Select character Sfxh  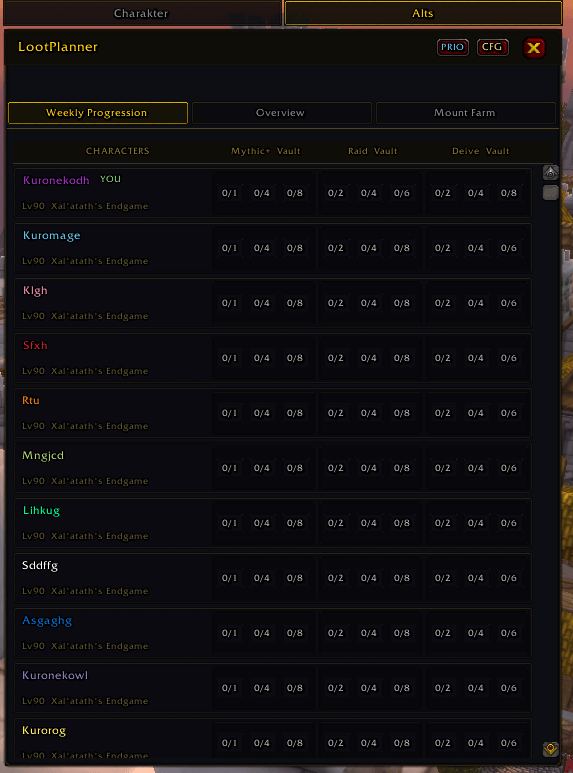pyautogui.click(x=35, y=346)
